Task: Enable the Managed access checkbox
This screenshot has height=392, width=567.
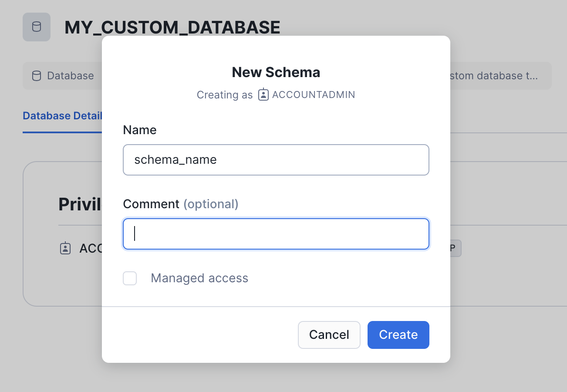Action: point(130,278)
